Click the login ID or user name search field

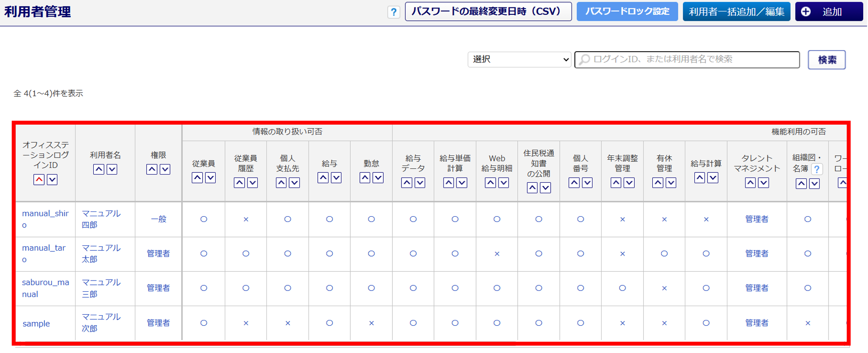pyautogui.click(x=690, y=59)
